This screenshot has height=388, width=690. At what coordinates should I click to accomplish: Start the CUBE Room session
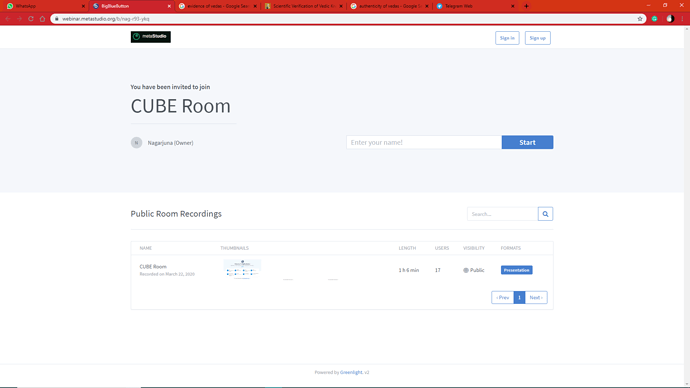pos(527,142)
